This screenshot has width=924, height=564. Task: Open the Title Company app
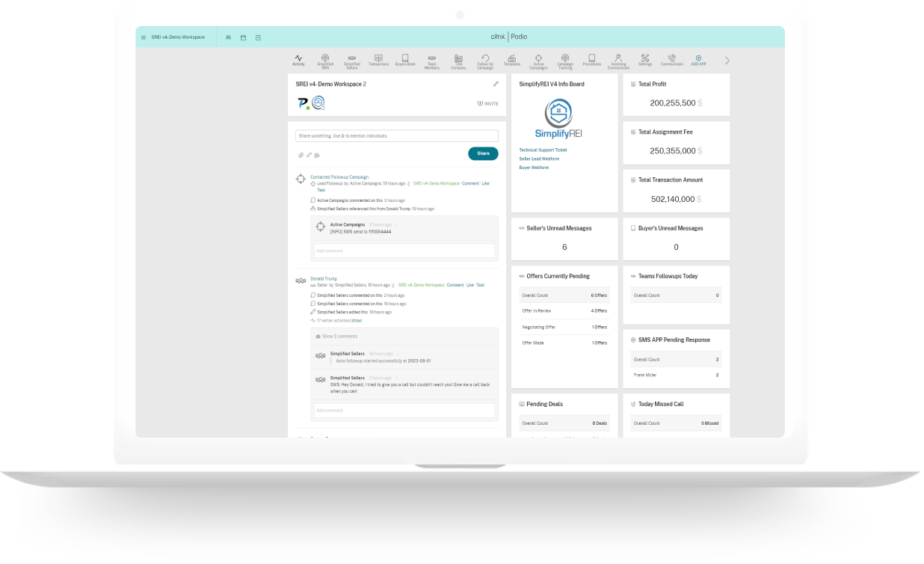(458, 61)
